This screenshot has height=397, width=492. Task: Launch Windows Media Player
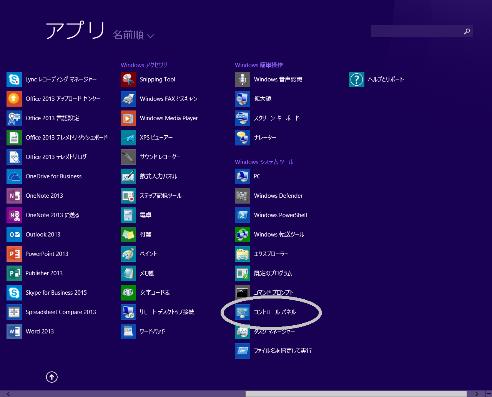[x=160, y=118]
